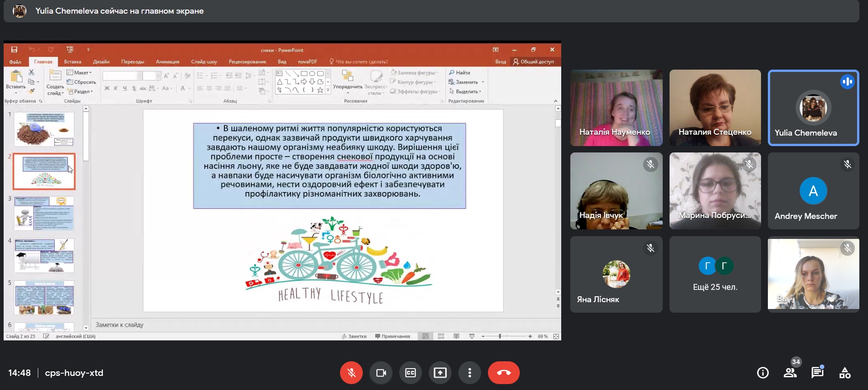868x390 pixels.
Task: Open meeting details info icon
Action: pos(762,373)
